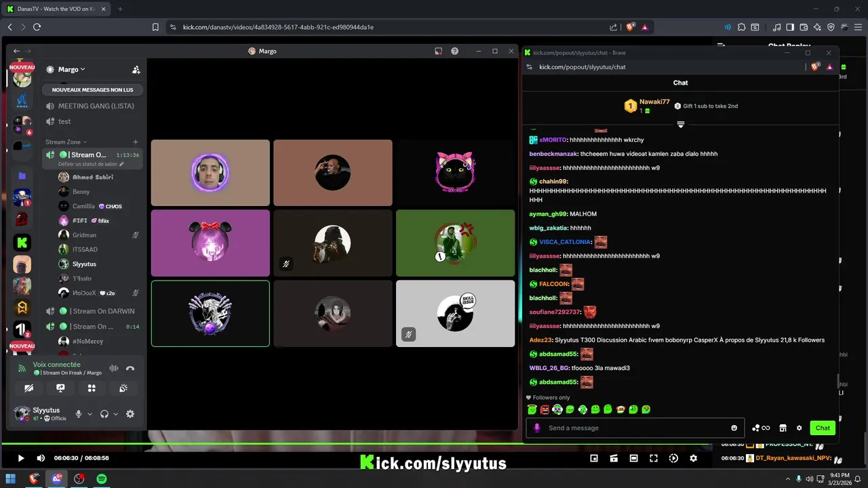
Task: Reload the Brave browser page
Action: pos(37,27)
